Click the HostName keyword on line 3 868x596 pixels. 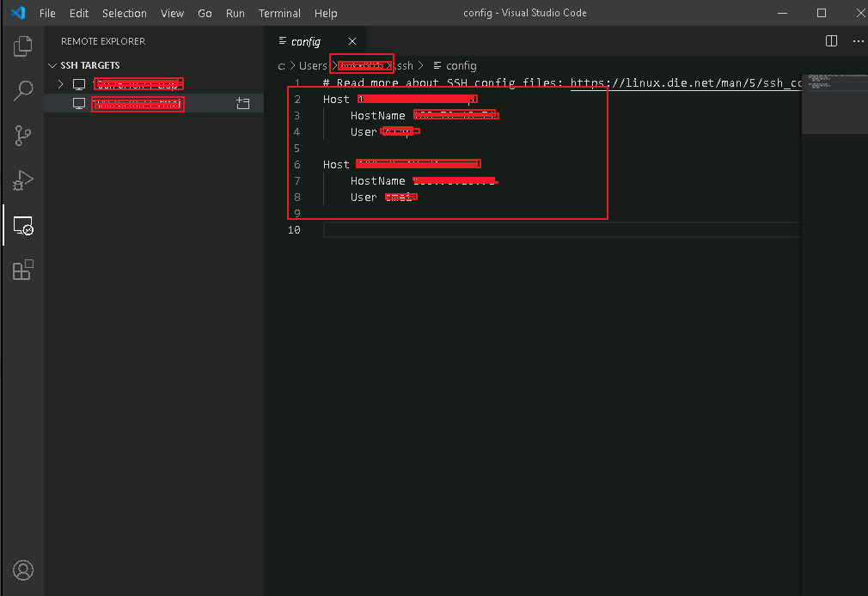click(x=377, y=116)
